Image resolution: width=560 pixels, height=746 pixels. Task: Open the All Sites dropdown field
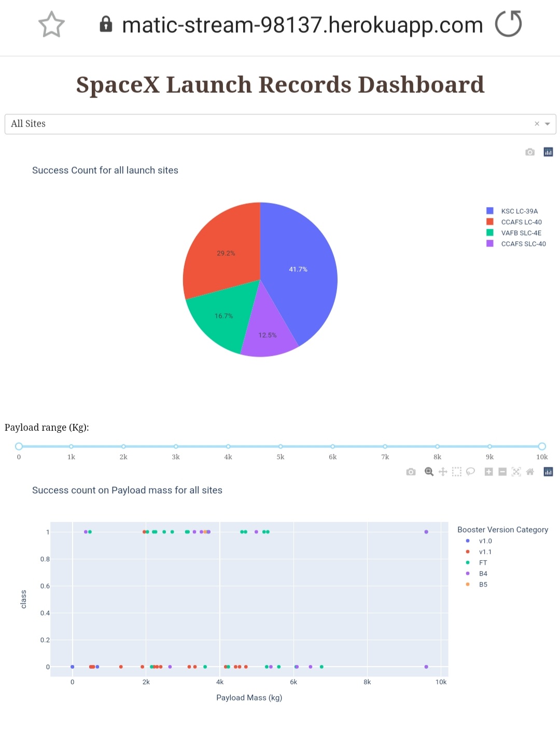pyautogui.click(x=281, y=124)
